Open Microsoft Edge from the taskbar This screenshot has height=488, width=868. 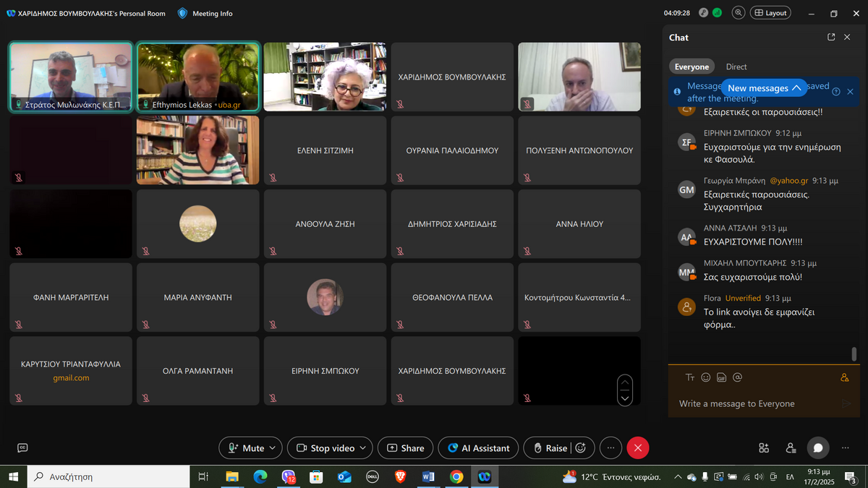pyautogui.click(x=260, y=476)
